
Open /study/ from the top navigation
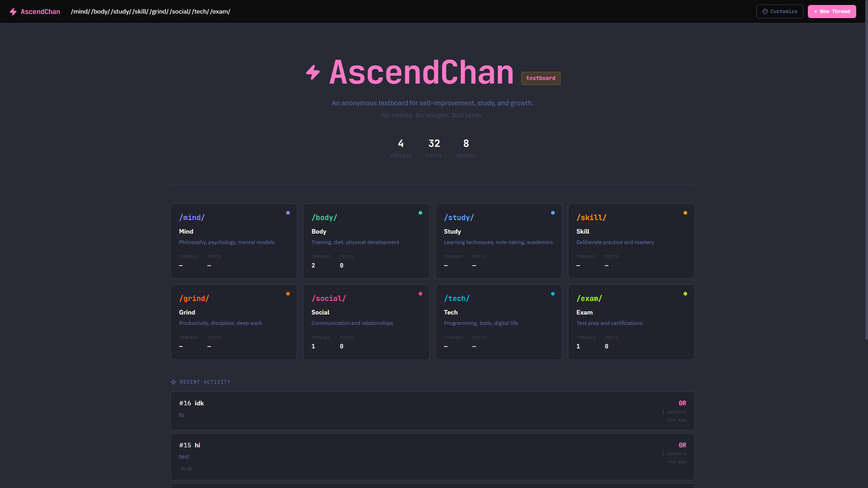pyautogui.click(x=121, y=12)
